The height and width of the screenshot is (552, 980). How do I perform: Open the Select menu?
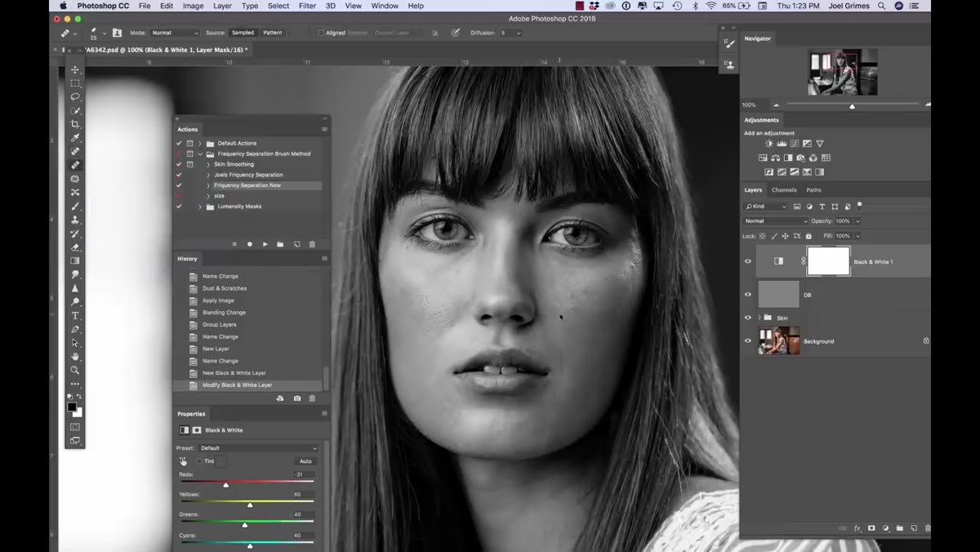278,6
